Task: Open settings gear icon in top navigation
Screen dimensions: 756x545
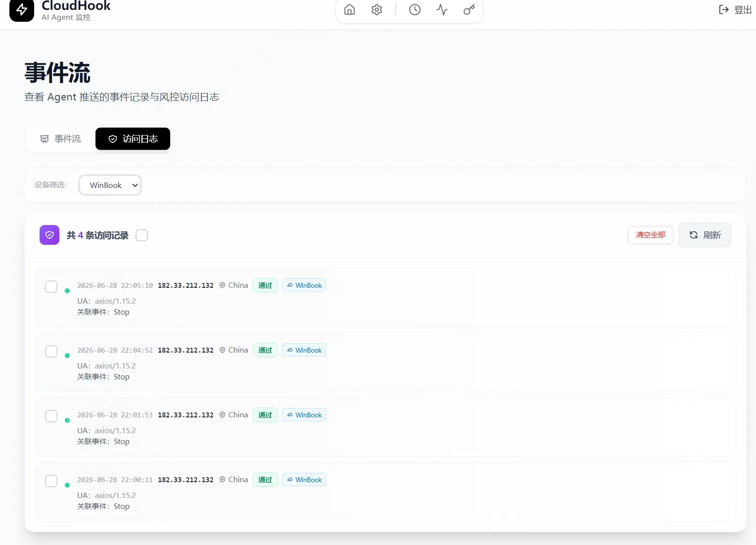Action: (x=377, y=9)
